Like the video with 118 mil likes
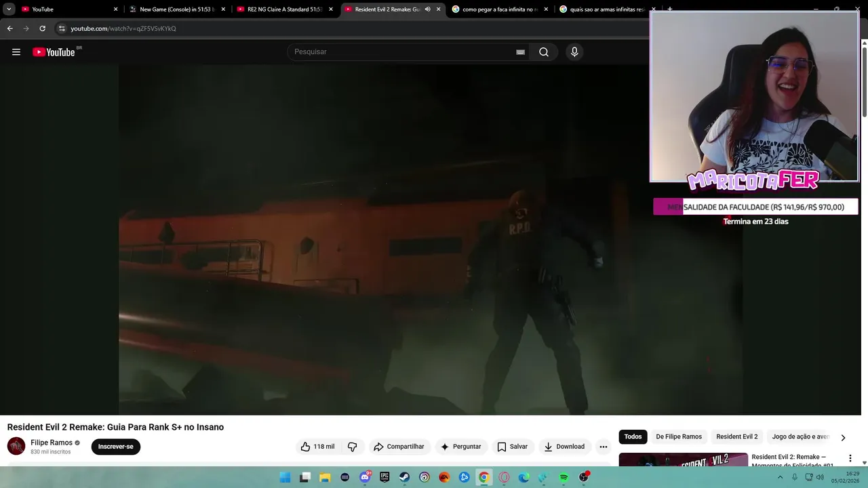 coord(317,447)
